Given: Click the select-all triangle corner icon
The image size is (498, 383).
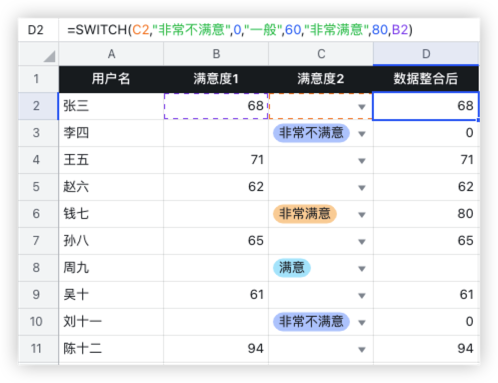Looking at the screenshot, I should 49,56.
